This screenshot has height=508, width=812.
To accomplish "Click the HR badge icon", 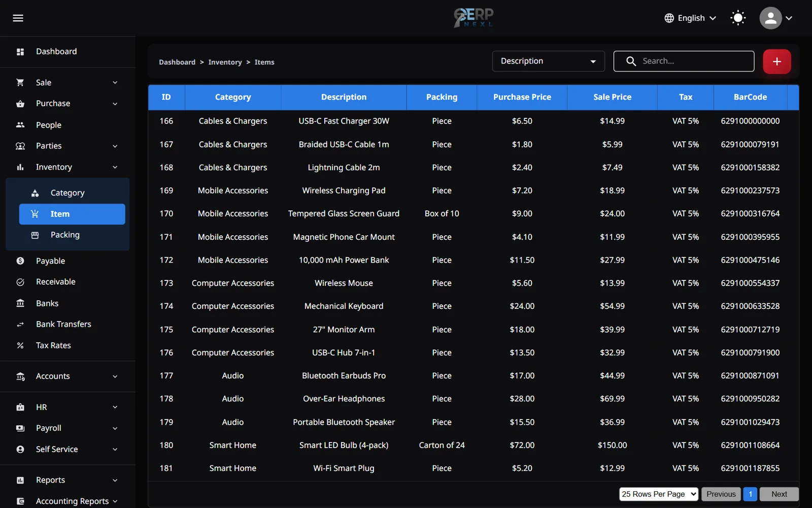I will pos(20,407).
